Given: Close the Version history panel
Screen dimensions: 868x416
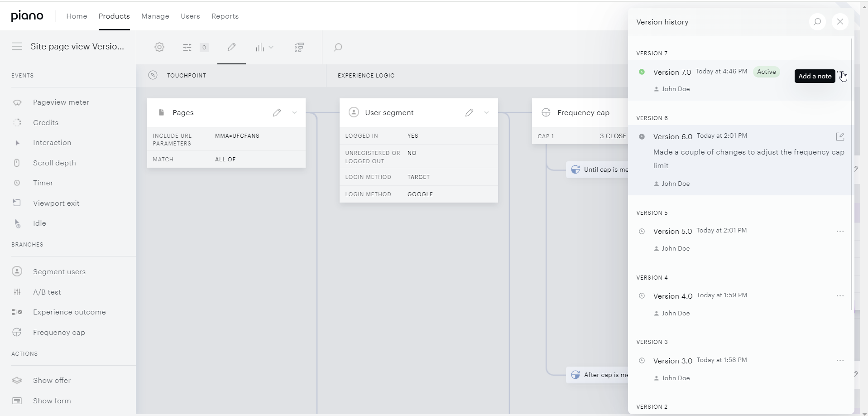Looking at the screenshot, I should click(840, 22).
